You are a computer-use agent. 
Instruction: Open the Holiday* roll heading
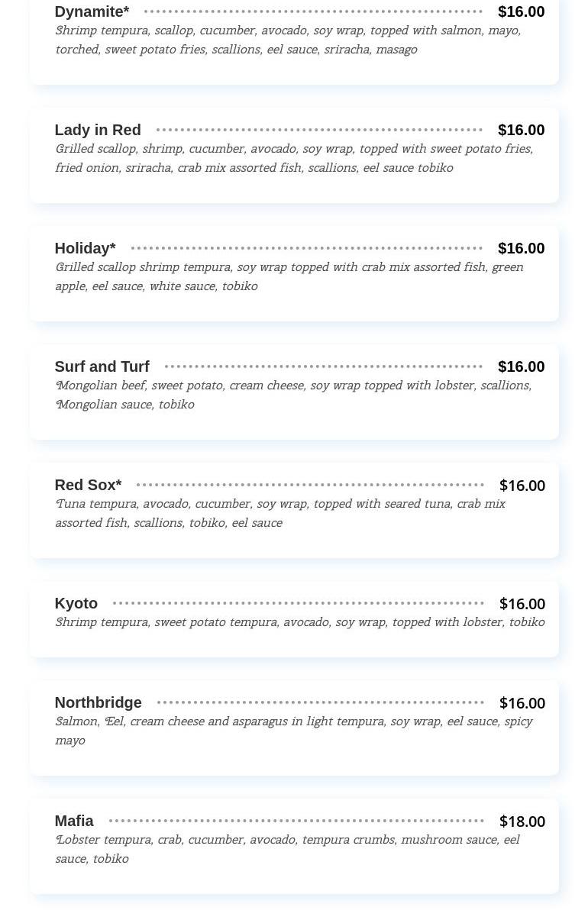[85, 248]
